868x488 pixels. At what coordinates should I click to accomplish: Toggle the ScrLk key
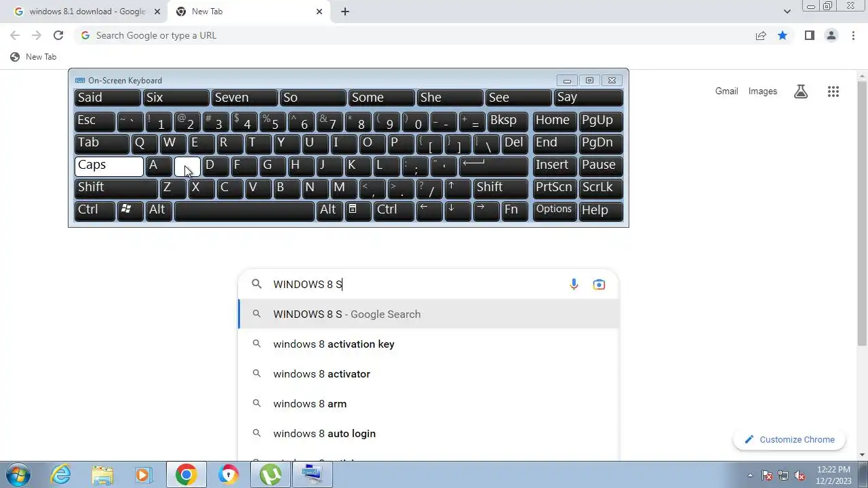pos(601,188)
